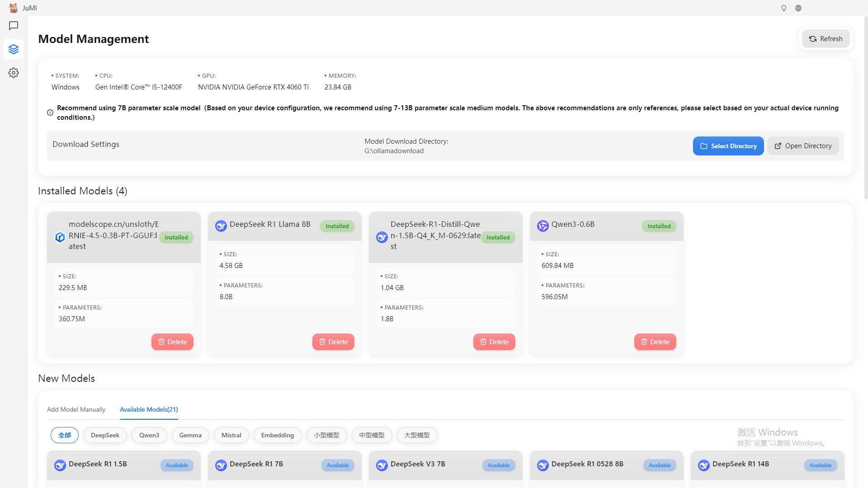Open the download directory
This screenshot has height=488, width=868.
point(803,145)
